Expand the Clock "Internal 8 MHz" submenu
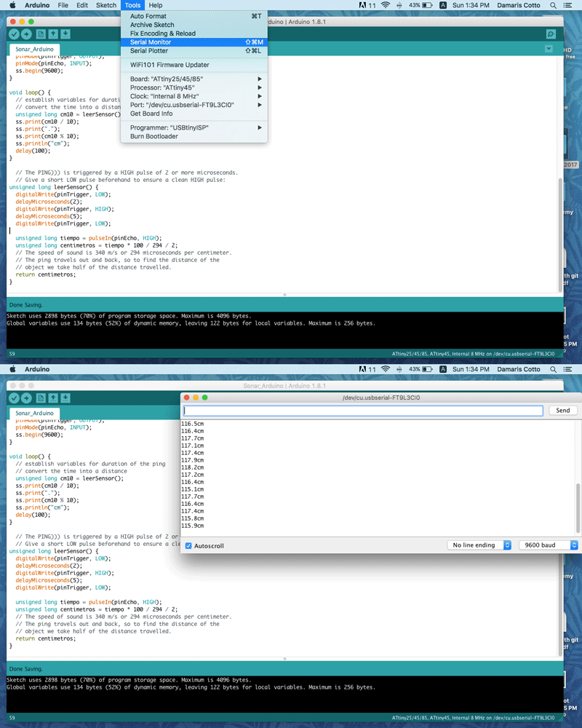Viewport: 582px width, 728px height. coord(194,96)
